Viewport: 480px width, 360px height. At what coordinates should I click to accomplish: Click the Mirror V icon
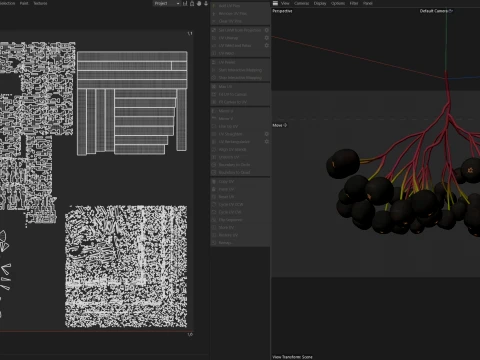tap(214, 118)
